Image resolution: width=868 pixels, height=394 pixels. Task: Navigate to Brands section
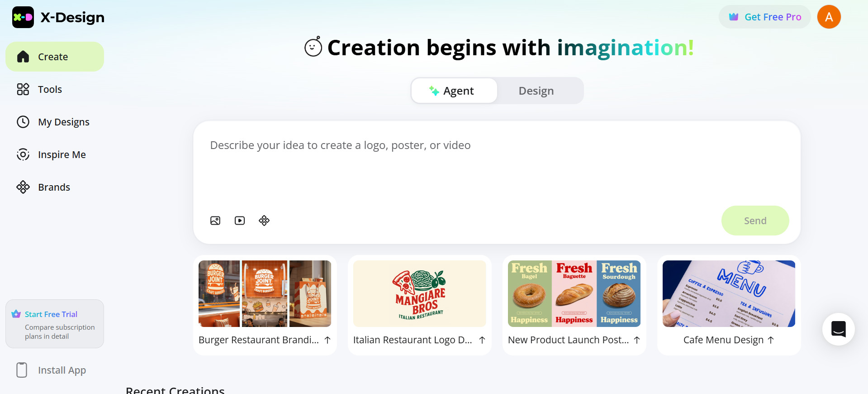(x=54, y=187)
